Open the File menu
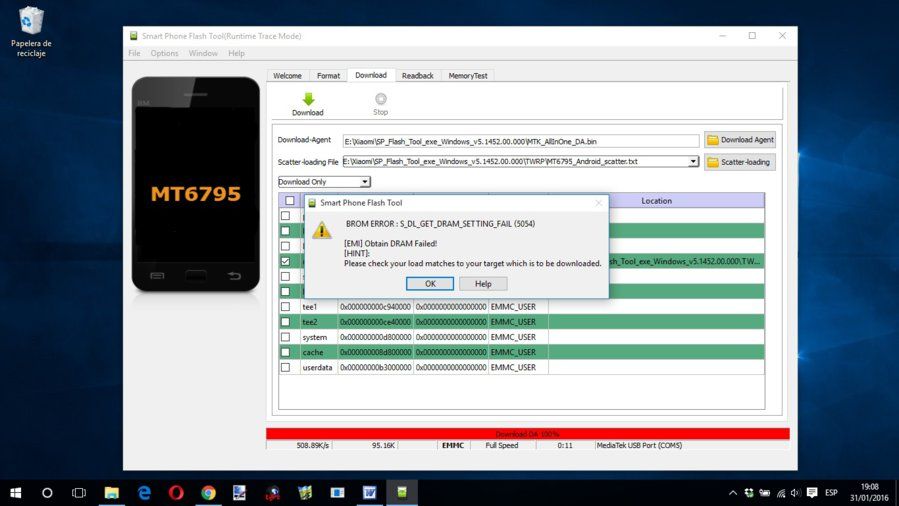Image resolution: width=899 pixels, height=506 pixels. [x=134, y=53]
